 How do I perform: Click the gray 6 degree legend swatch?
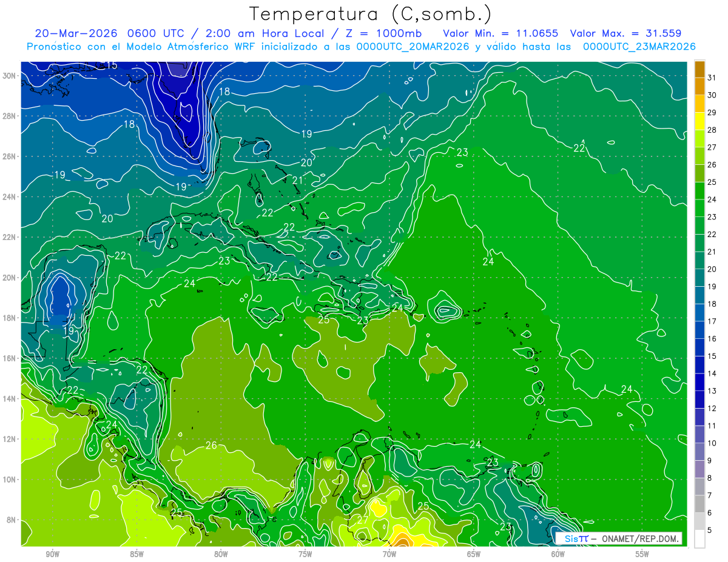tap(699, 504)
